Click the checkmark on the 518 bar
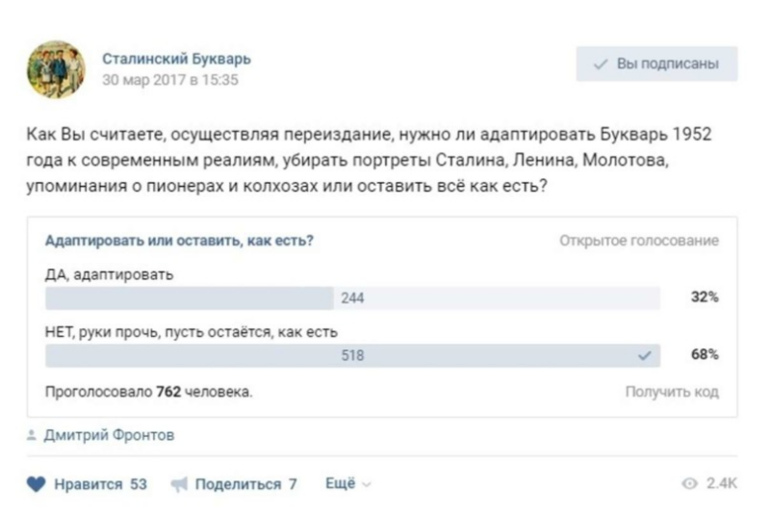Image resolution: width=770 pixels, height=516 pixels. 644,354
